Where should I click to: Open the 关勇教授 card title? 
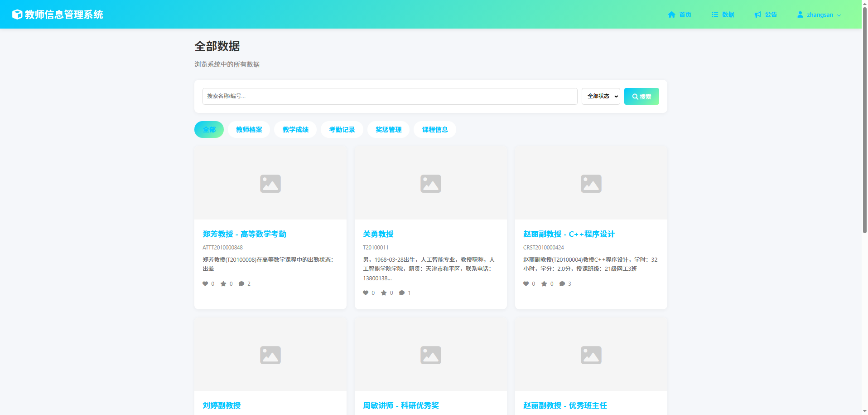point(378,234)
